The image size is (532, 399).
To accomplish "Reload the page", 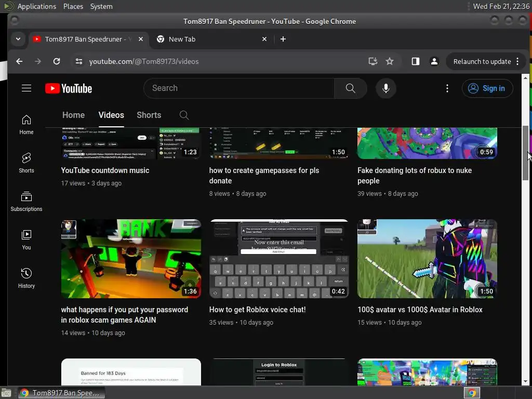I will [57, 61].
